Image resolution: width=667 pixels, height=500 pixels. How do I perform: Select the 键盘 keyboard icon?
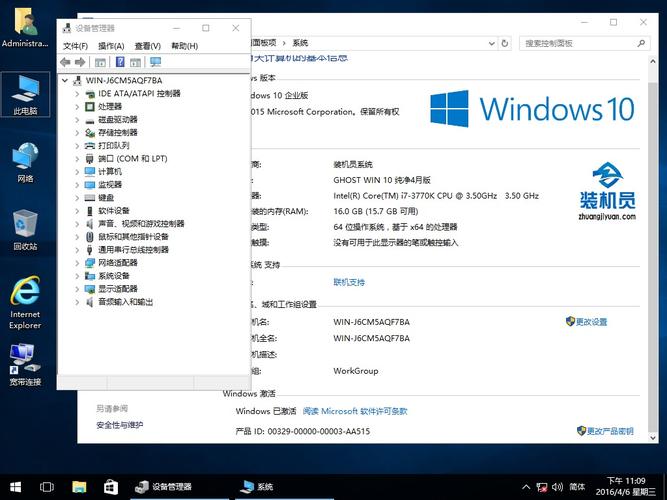click(90, 198)
